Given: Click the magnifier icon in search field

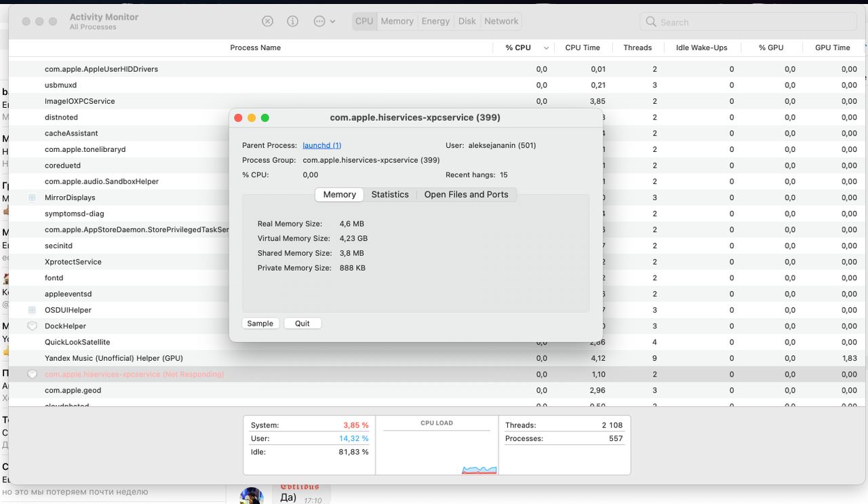Looking at the screenshot, I should click(651, 22).
